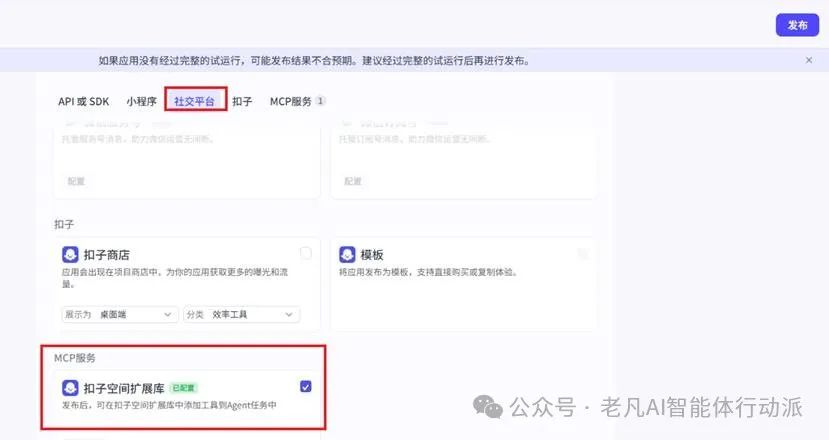Enable the 扣子商店 checkbox
The height and width of the screenshot is (440, 829).
pos(306,253)
